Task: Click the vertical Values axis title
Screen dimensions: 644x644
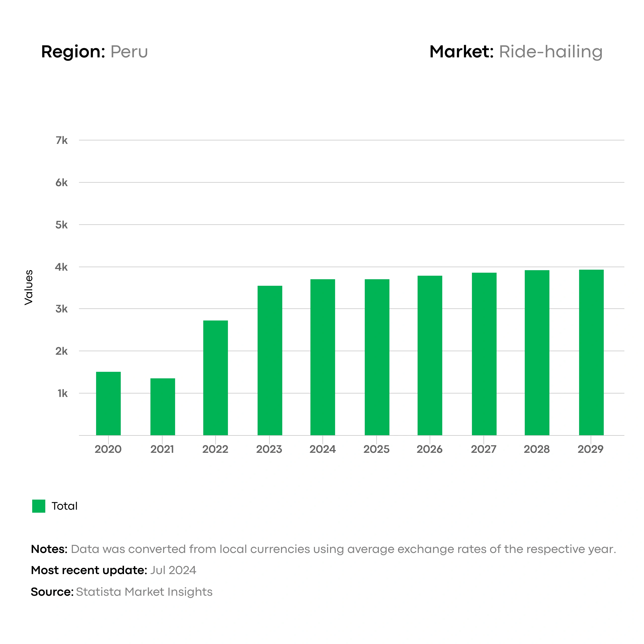Action: click(29, 287)
